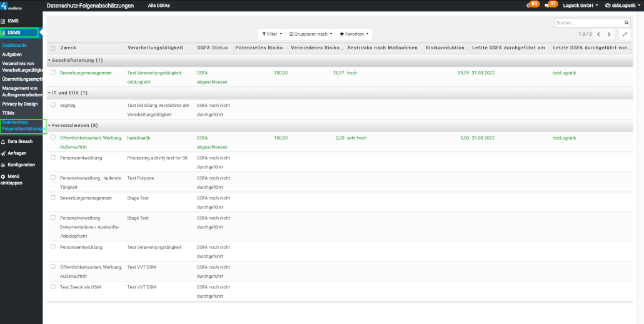Screen dimensions: 644x324
Task: Expand table to fullscreen with arrows icon
Action: [624, 34]
